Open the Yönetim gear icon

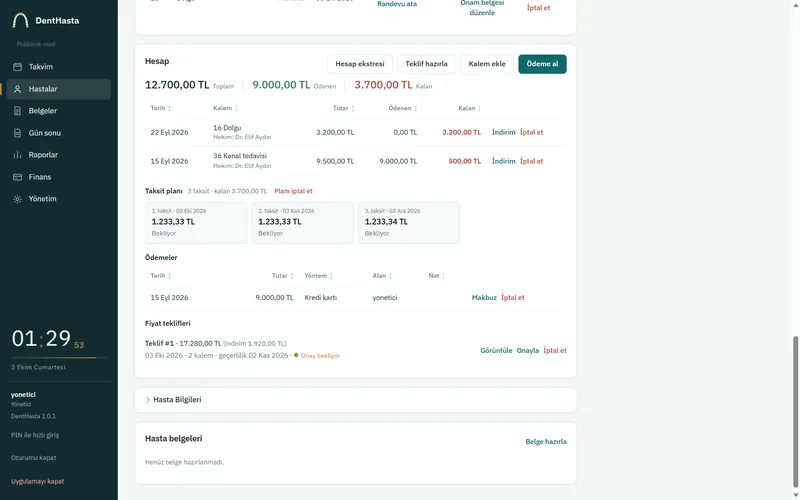click(x=17, y=199)
